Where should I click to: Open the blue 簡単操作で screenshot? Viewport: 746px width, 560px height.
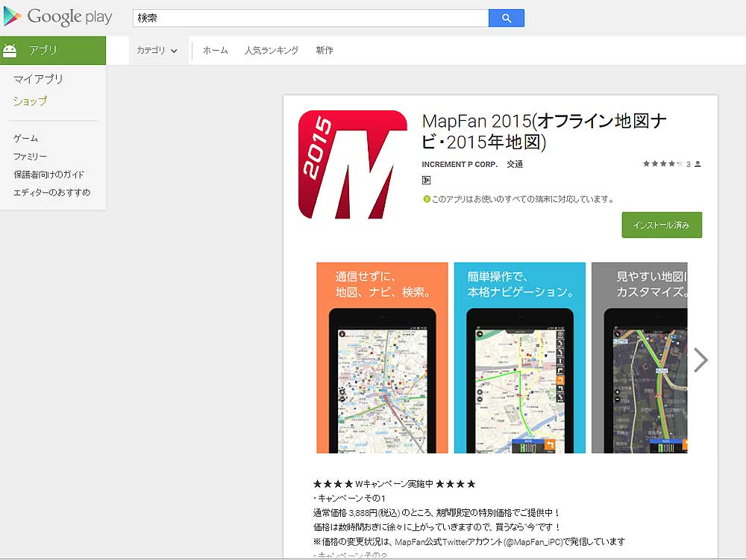[519, 357]
